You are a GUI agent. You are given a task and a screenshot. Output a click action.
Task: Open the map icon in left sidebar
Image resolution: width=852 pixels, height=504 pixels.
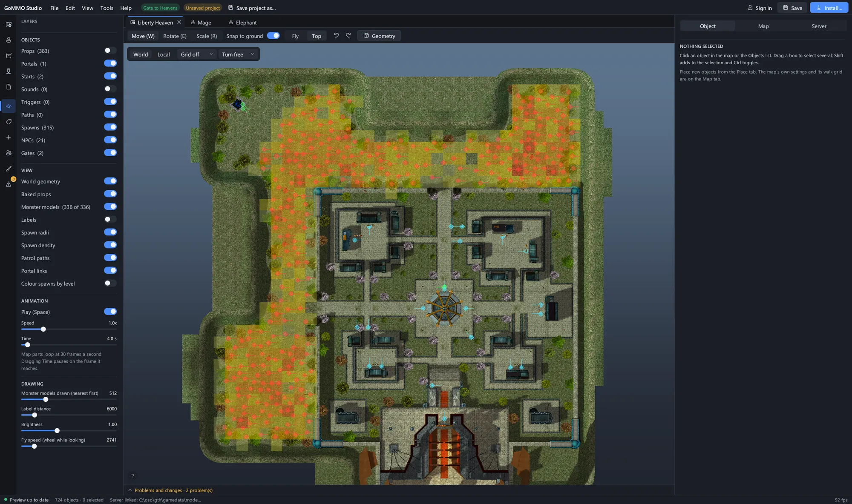9,25
